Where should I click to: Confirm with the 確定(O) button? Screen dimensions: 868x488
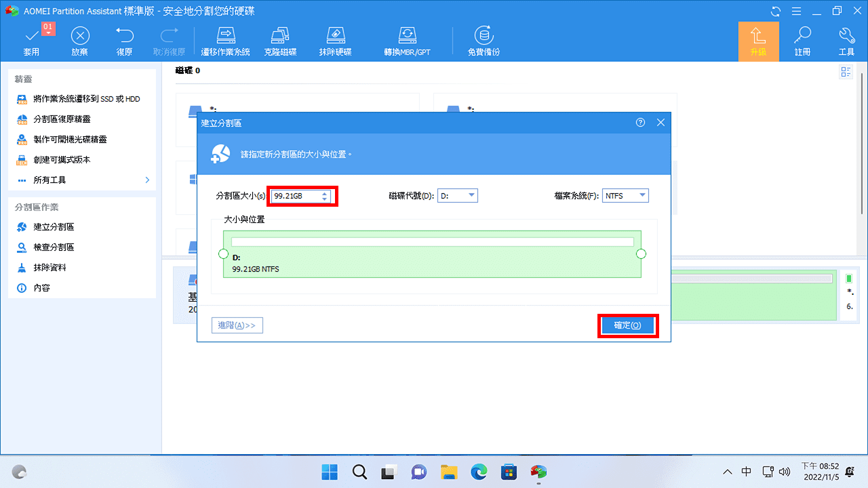(628, 325)
